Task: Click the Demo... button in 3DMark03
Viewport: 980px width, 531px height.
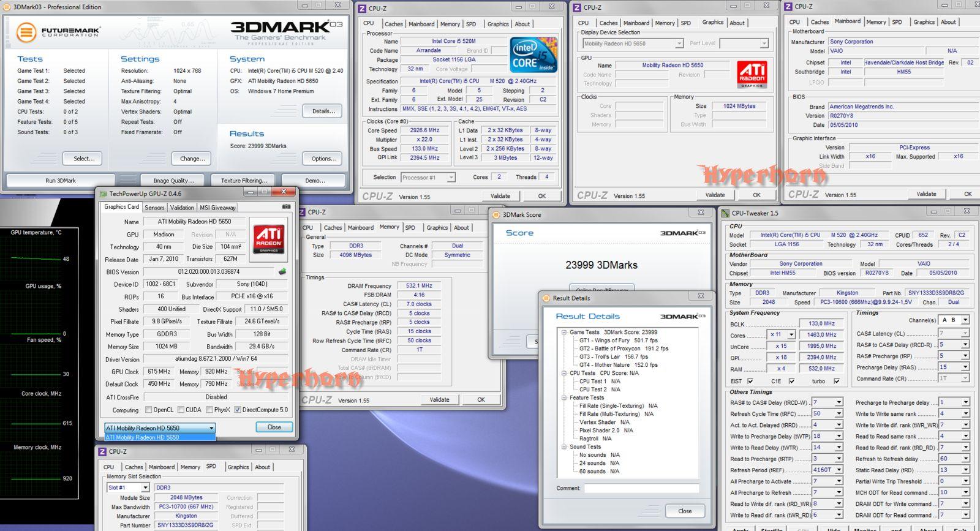Action: [315, 181]
